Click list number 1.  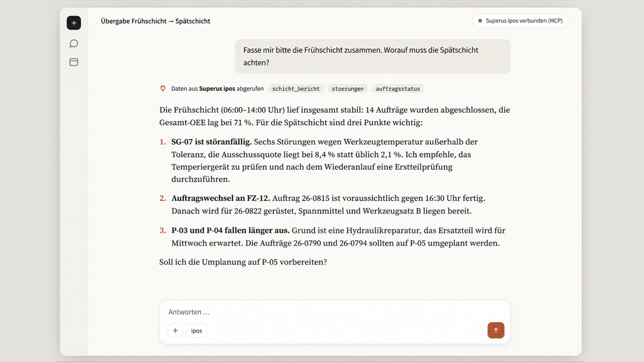pos(163,142)
